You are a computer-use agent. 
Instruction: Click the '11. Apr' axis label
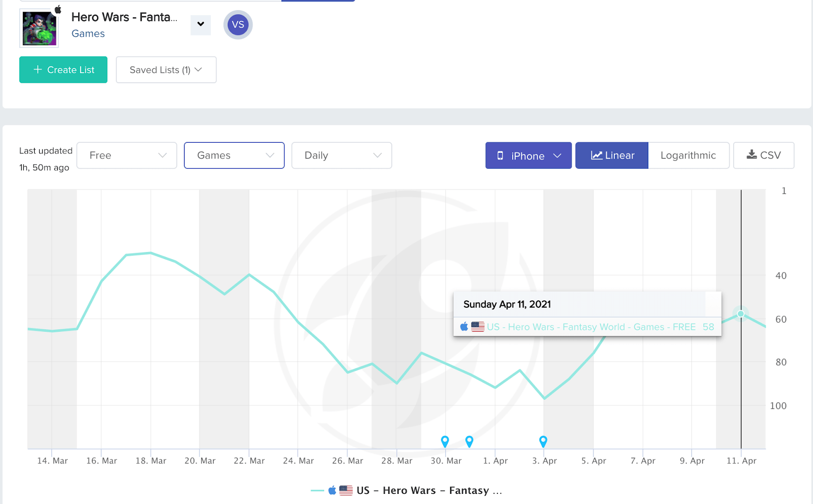tap(741, 461)
